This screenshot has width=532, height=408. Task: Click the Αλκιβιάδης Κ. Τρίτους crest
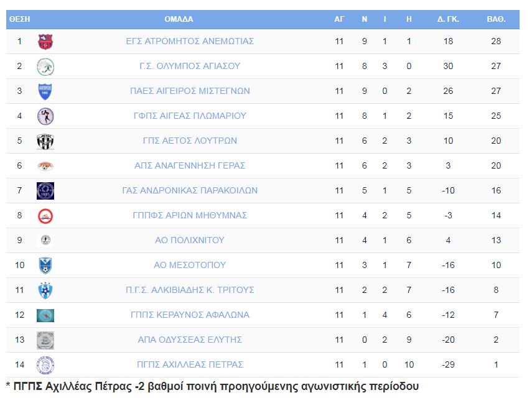(x=45, y=290)
